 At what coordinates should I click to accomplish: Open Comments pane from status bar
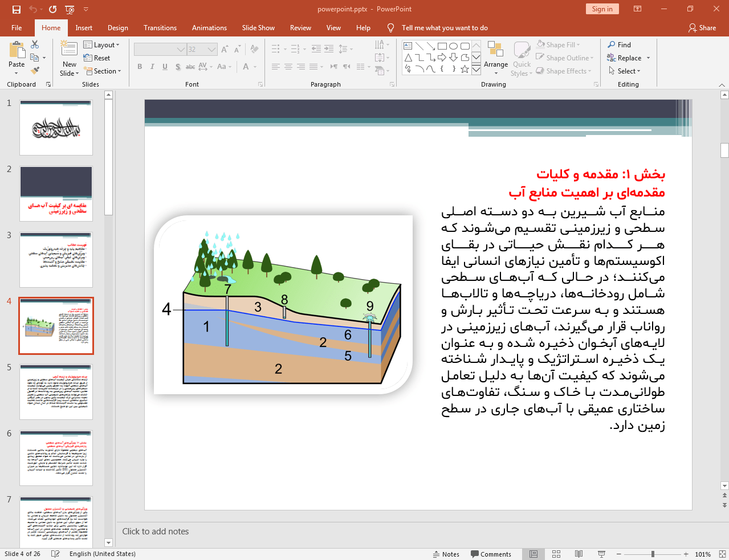[x=491, y=554]
